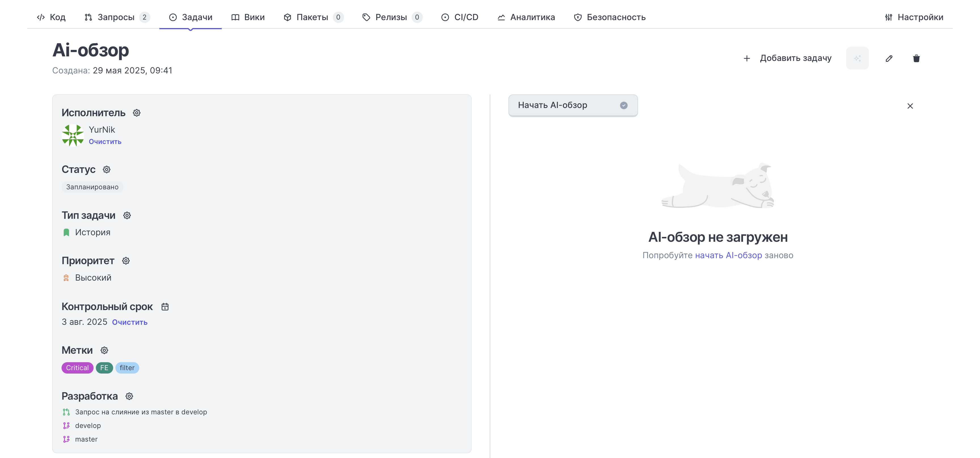Switch to the Аналитика tab
980x458 pixels.
tap(526, 17)
